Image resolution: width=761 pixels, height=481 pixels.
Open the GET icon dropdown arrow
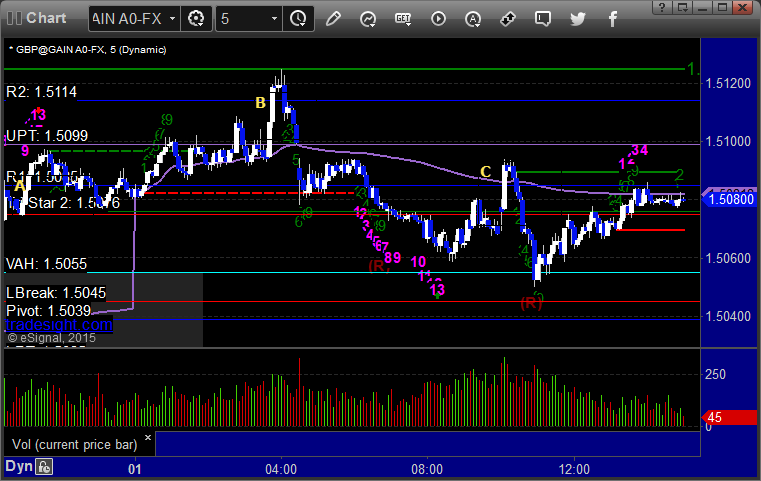(x=409, y=23)
